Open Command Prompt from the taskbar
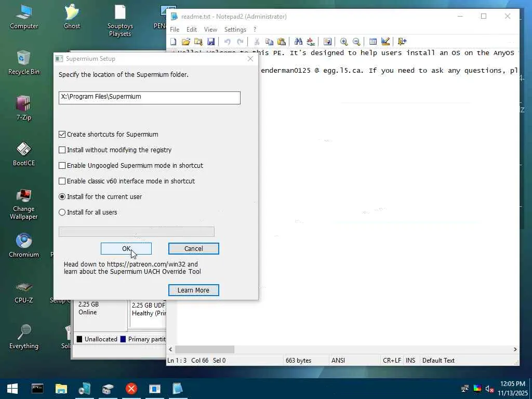This screenshot has width=532, height=399. 37,389
